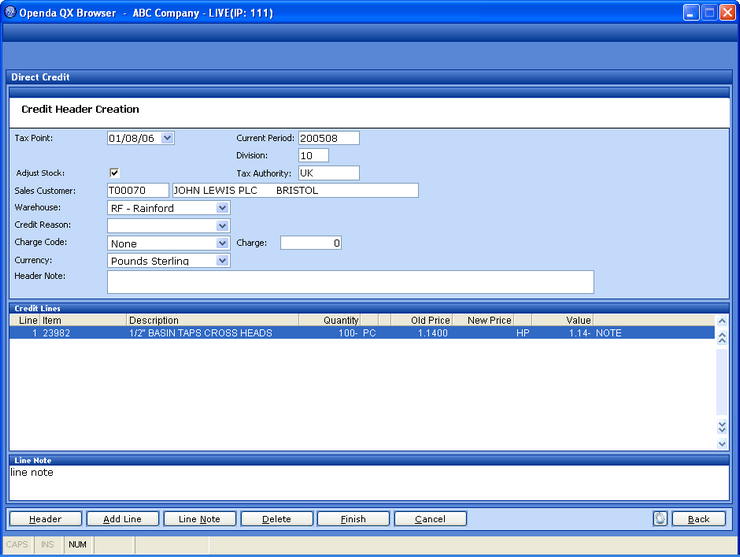This screenshot has width=740, height=557.
Task: Open the Currency dropdown Pounds Sterling
Action: (x=222, y=261)
